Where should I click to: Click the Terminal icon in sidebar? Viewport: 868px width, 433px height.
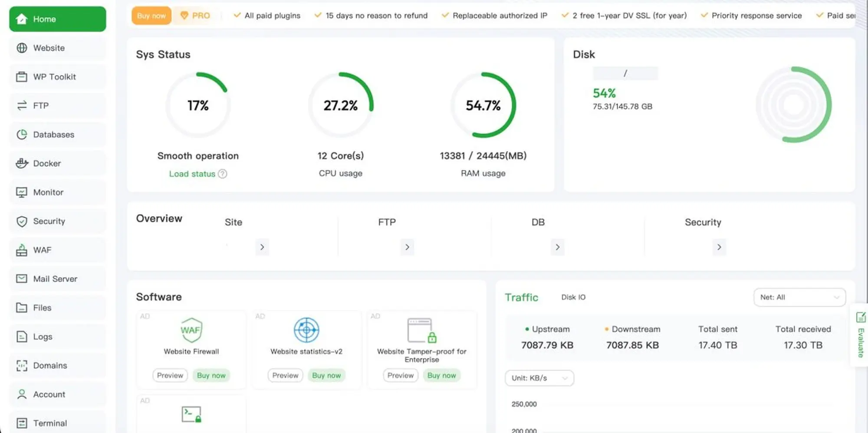(22, 423)
